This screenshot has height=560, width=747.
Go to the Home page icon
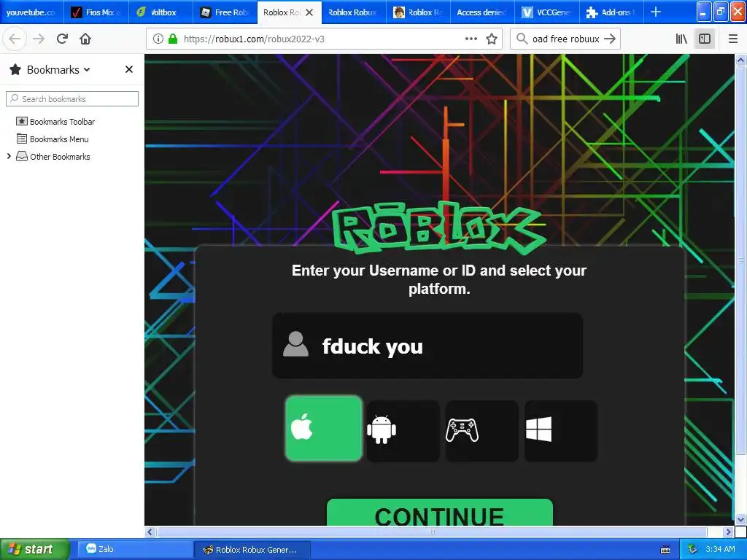coord(85,39)
